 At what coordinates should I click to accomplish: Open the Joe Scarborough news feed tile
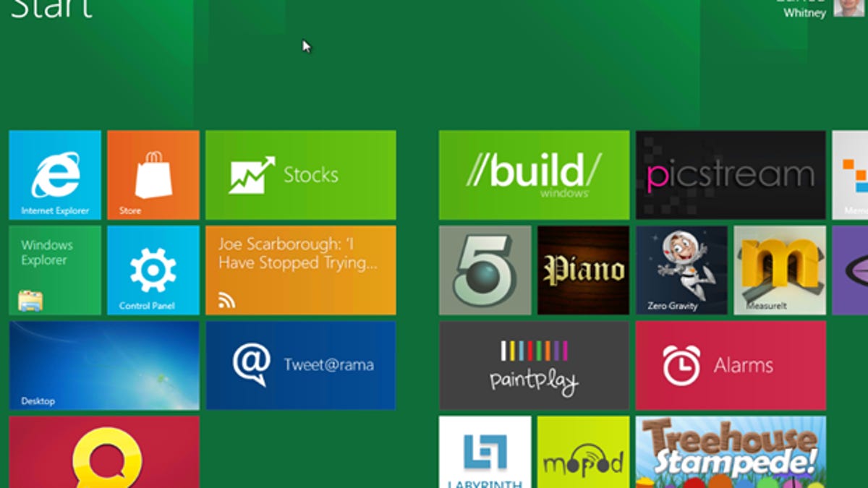(x=300, y=270)
